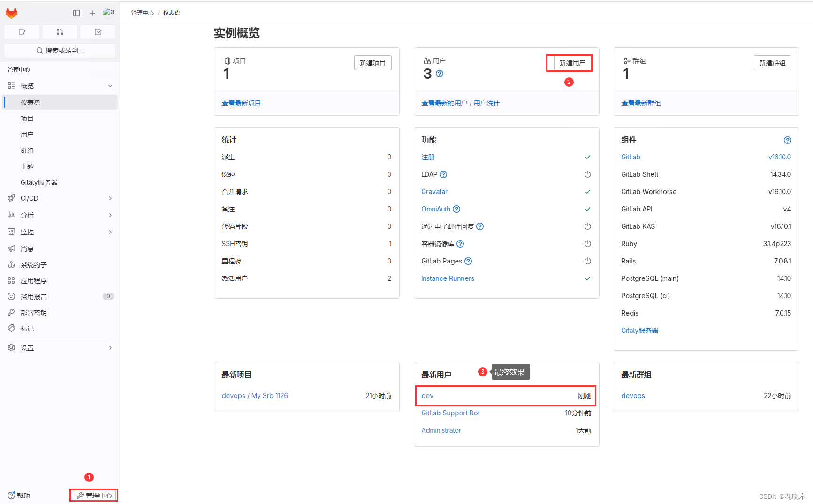The image size is (813, 504).
Task: Expand the 设置 sidebar section
Action: pos(60,348)
